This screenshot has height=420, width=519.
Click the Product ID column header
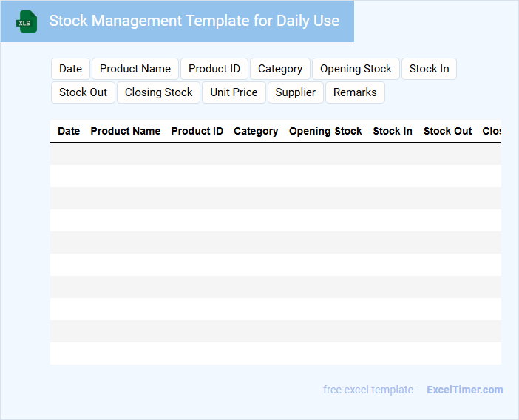click(x=197, y=131)
